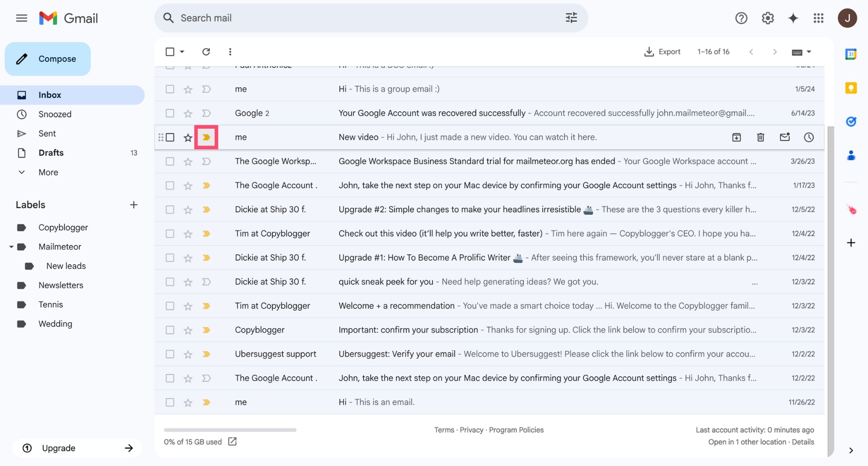Check the Copyblogger confirm subscription checkbox
This screenshot has width=868, height=466.
(x=170, y=330)
